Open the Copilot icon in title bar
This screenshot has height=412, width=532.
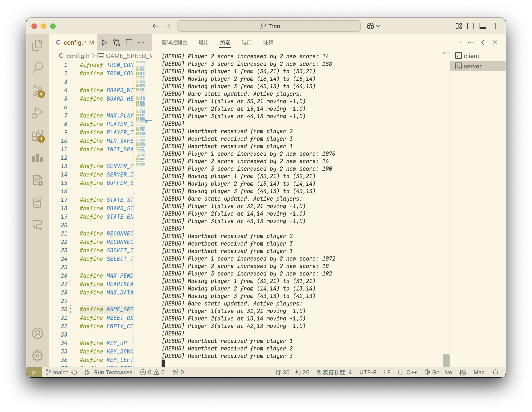[x=370, y=26]
